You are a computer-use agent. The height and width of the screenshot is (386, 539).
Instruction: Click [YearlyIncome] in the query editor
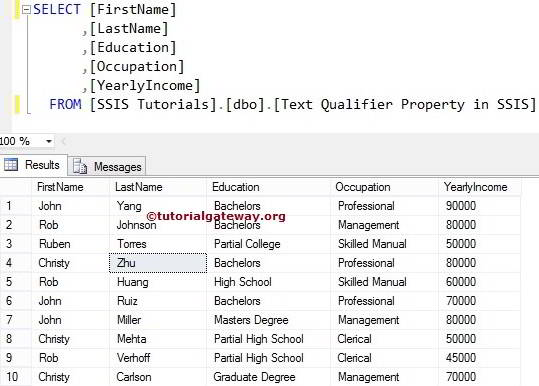click(145, 86)
